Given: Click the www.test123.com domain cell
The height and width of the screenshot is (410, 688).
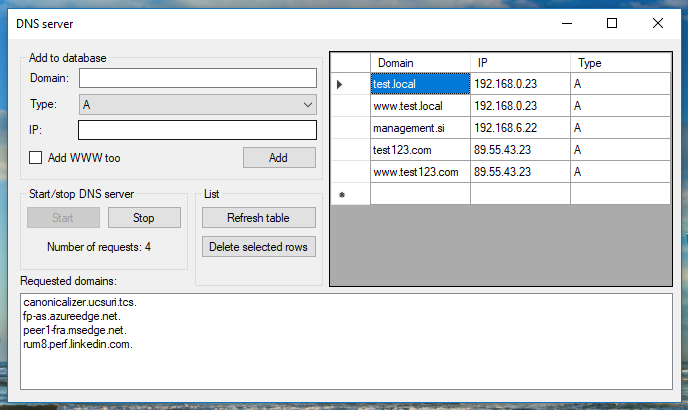Looking at the screenshot, I should click(x=420, y=172).
